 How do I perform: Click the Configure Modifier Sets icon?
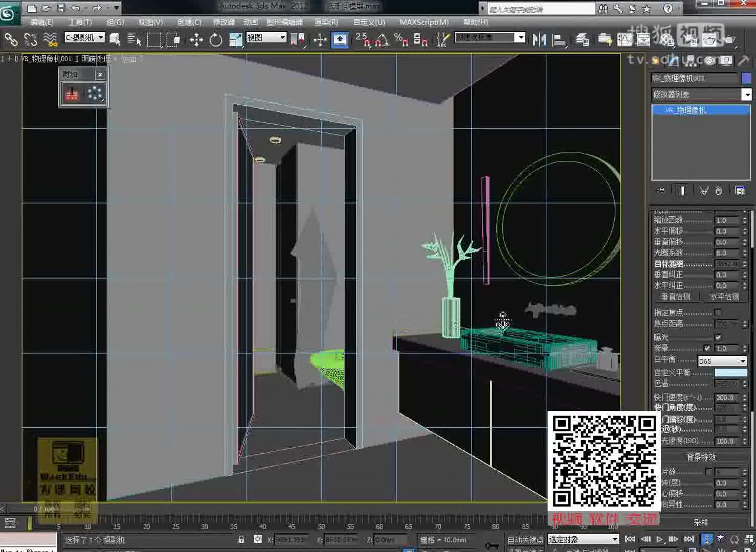(740, 191)
